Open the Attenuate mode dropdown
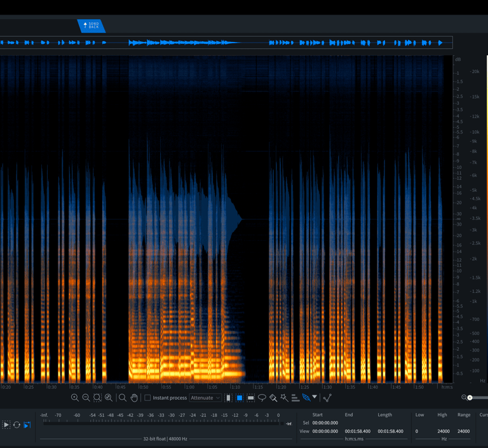Screen dimensions: 488x448 205,398
